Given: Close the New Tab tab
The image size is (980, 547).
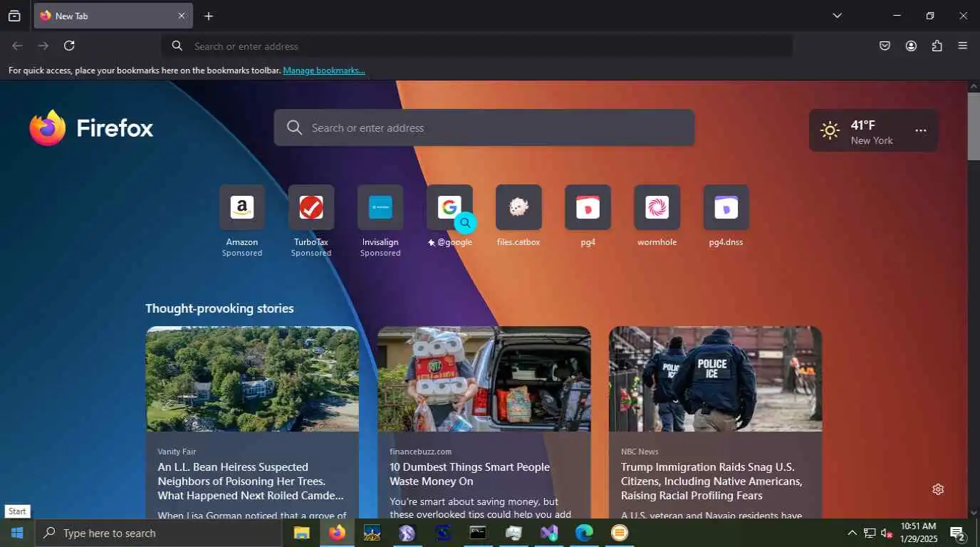Looking at the screenshot, I should [x=181, y=16].
